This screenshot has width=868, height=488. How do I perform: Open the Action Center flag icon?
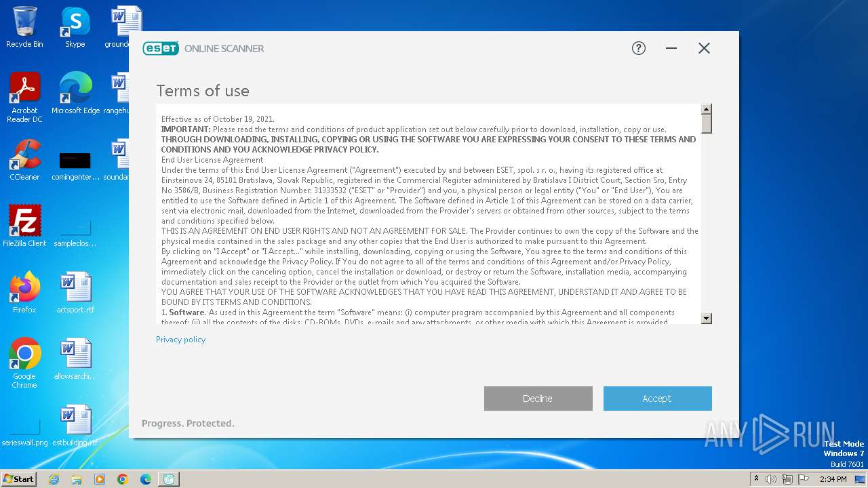pos(804,479)
